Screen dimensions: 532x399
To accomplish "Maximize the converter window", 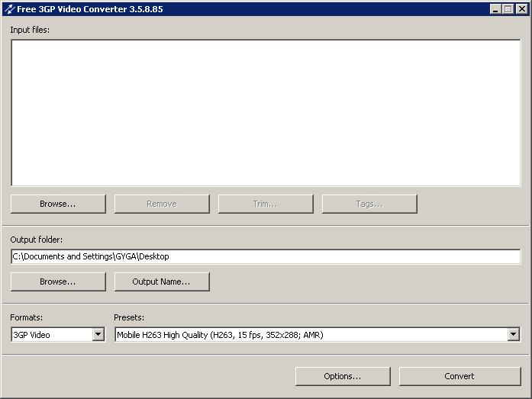I will (x=508, y=9).
